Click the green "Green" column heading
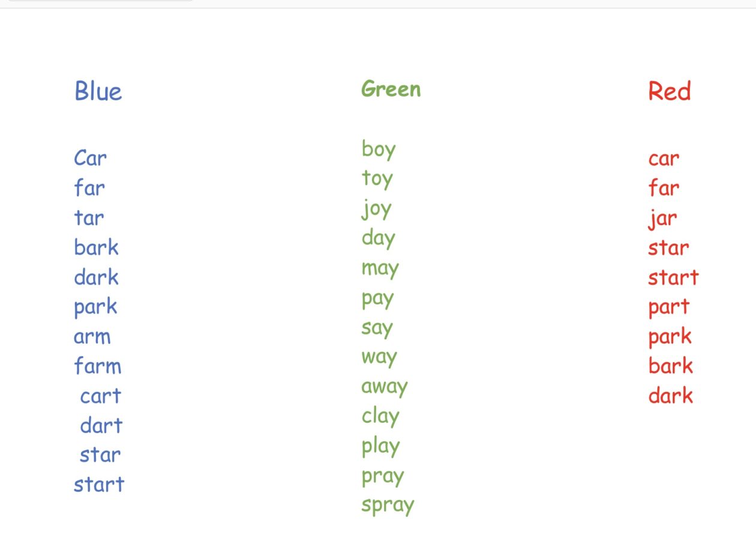 coord(391,89)
